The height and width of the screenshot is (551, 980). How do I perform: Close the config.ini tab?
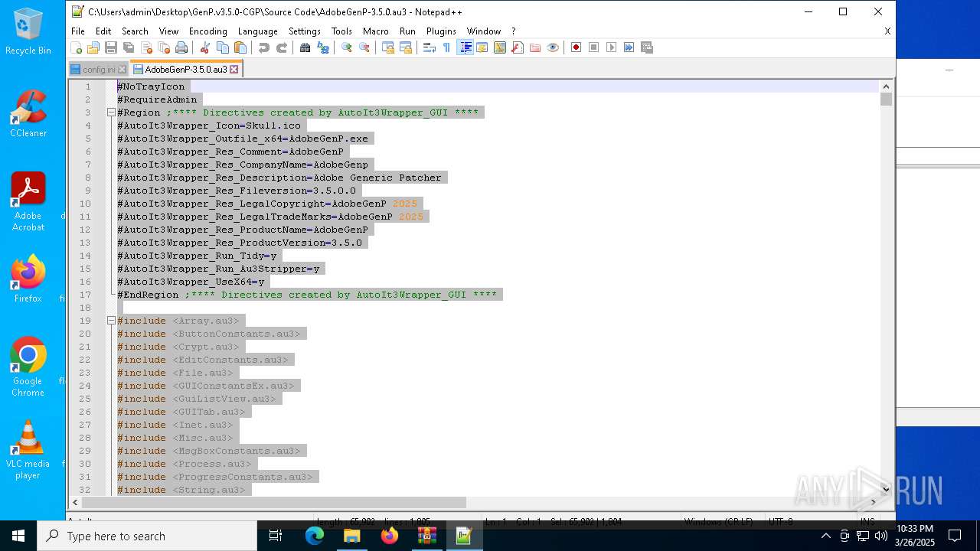[122, 70]
